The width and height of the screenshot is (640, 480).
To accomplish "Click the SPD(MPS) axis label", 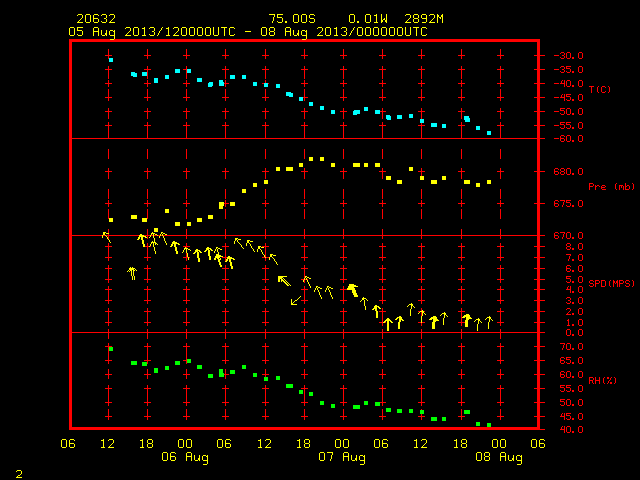I will 611,283.
